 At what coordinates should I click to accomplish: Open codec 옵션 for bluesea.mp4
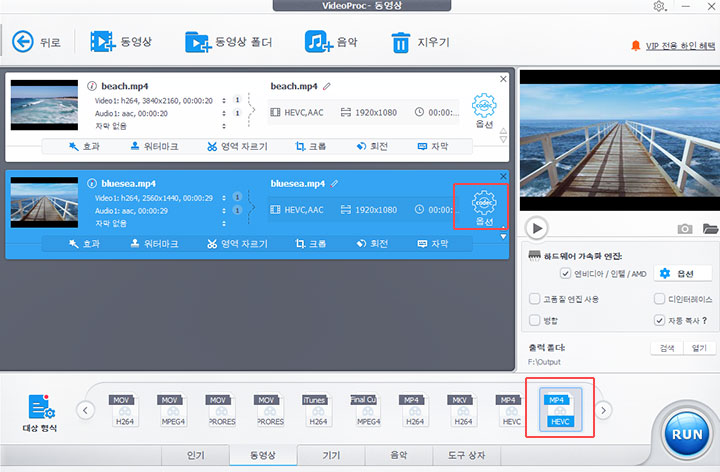tap(484, 208)
